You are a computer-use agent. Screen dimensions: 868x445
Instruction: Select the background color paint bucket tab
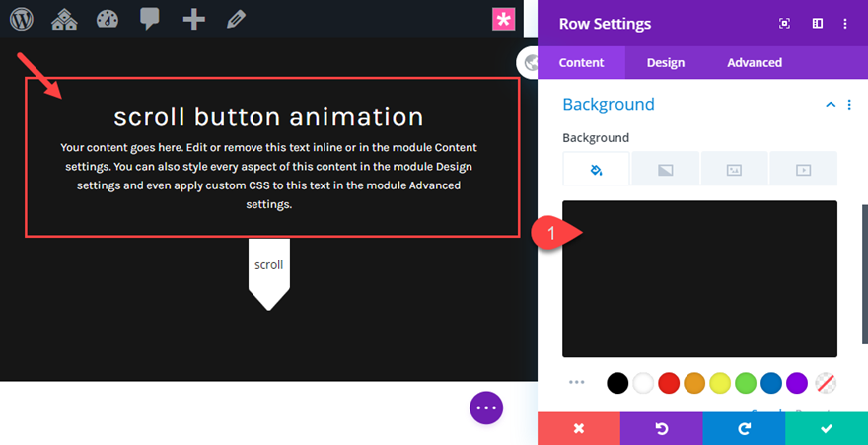point(596,169)
